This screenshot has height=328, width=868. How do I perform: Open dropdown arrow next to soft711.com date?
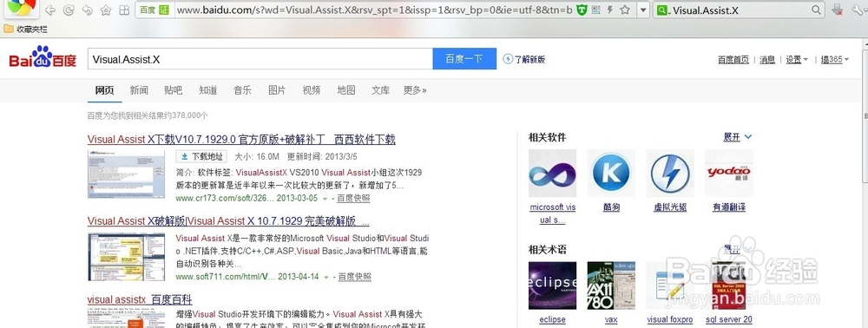tap(326, 277)
